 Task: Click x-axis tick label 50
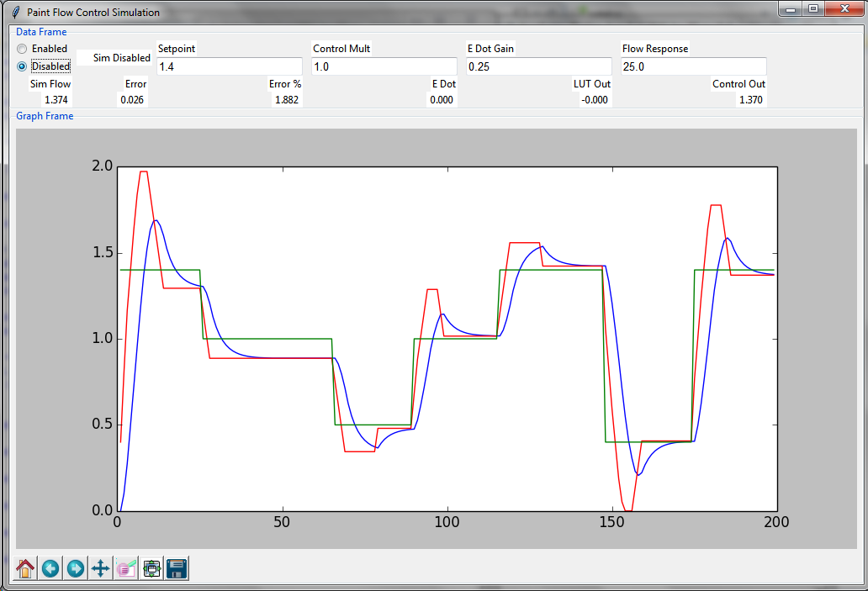click(x=282, y=522)
